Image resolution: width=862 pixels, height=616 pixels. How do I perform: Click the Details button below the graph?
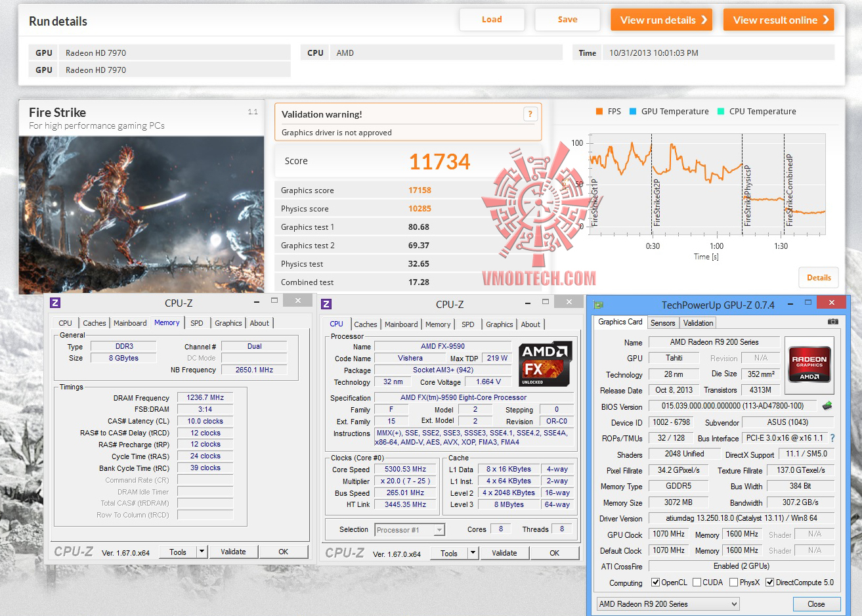819,278
